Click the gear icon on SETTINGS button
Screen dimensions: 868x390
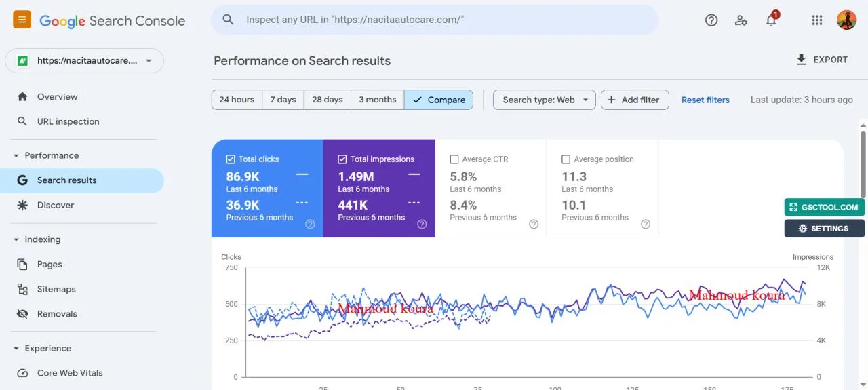pyautogui.click(x=803, y=229)
